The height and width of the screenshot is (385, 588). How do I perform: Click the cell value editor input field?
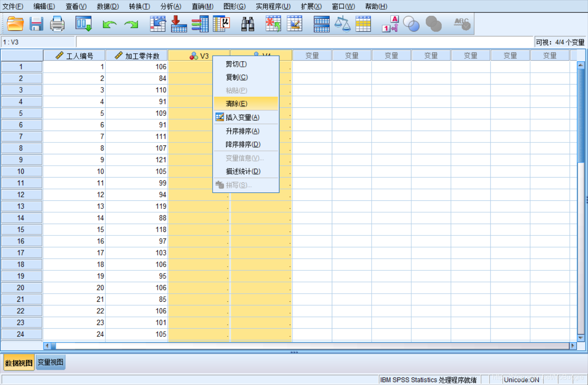(305, 42)
